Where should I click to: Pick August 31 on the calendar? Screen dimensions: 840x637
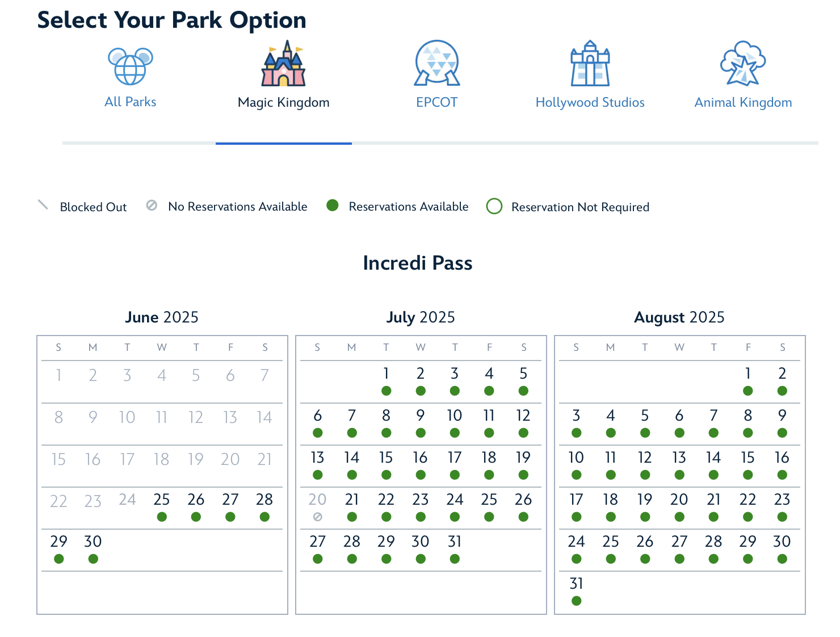(577, 584)
